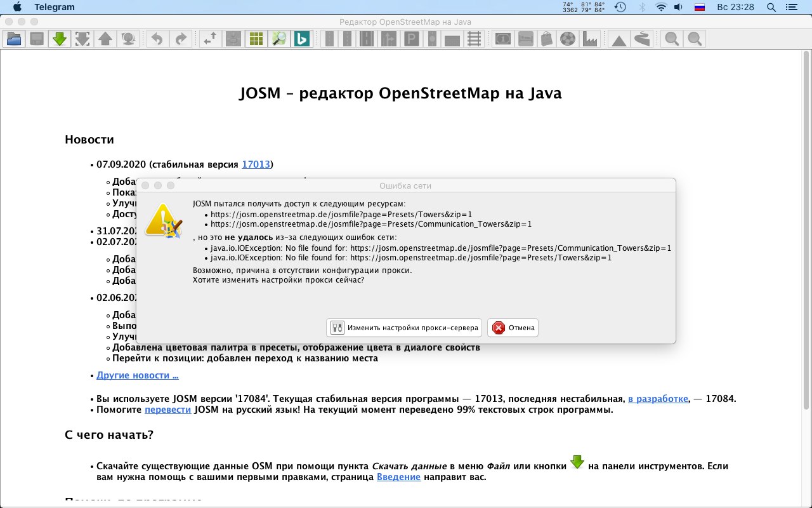Click the 'Новости' heading

tap(89, 140)
